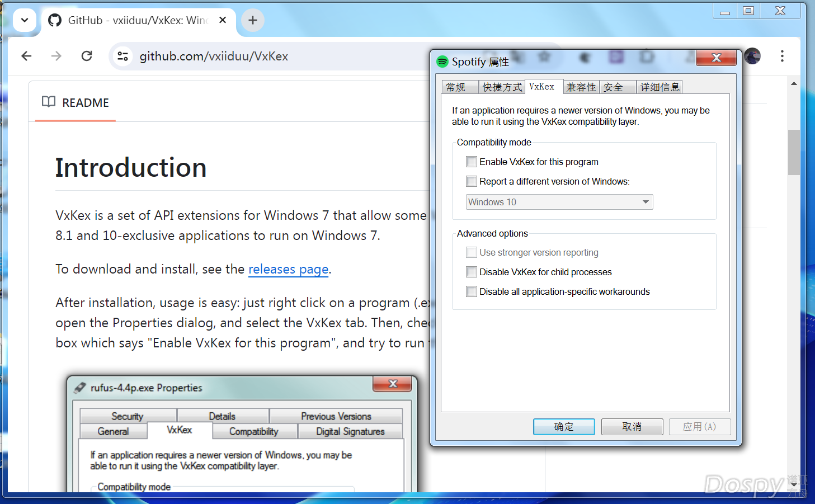Click scrollbar up arrow on page
This screenshot has height=504, width=815.
[x=794, y=84]
